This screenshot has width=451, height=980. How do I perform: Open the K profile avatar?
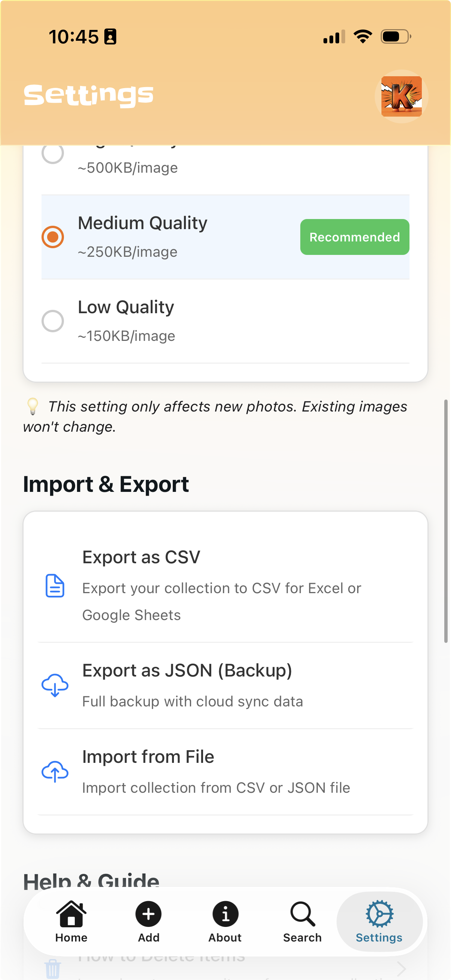tap(401, 96)
